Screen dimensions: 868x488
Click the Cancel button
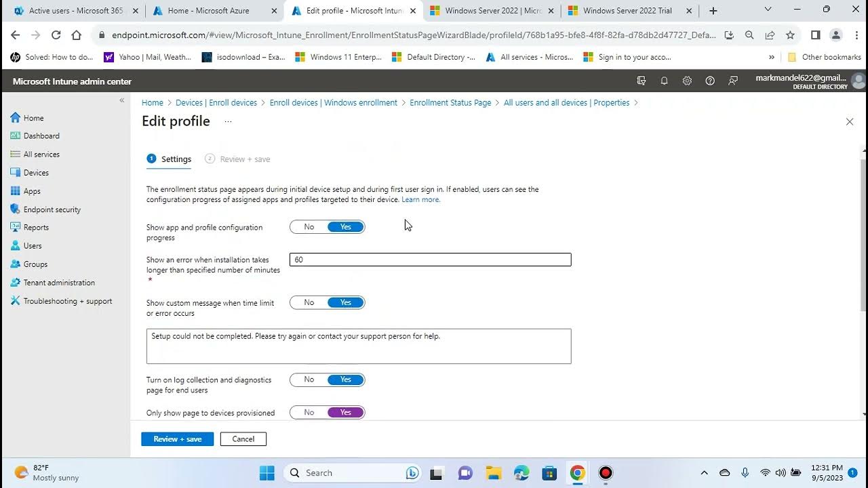243,439
